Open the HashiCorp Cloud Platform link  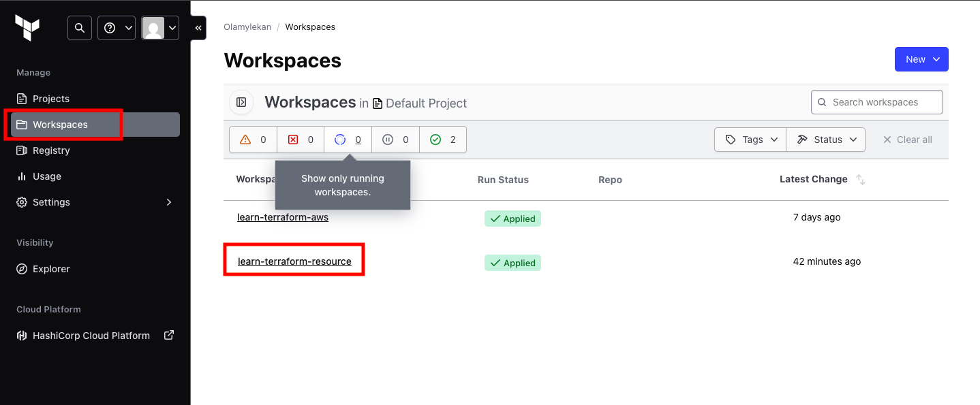(95, 336)
